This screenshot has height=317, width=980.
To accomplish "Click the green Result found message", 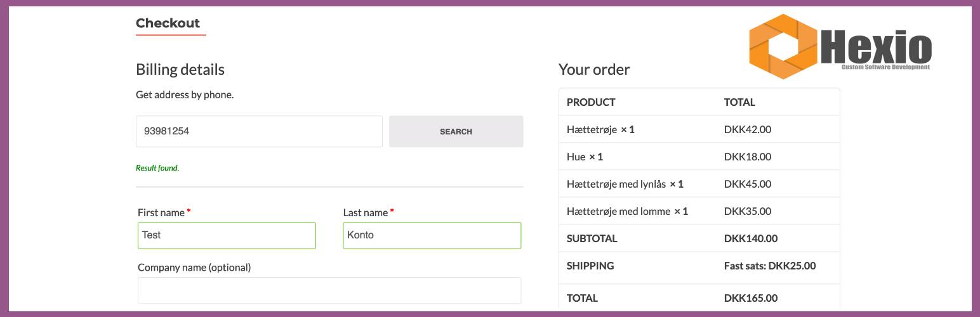I will click(x=157, y=168).
